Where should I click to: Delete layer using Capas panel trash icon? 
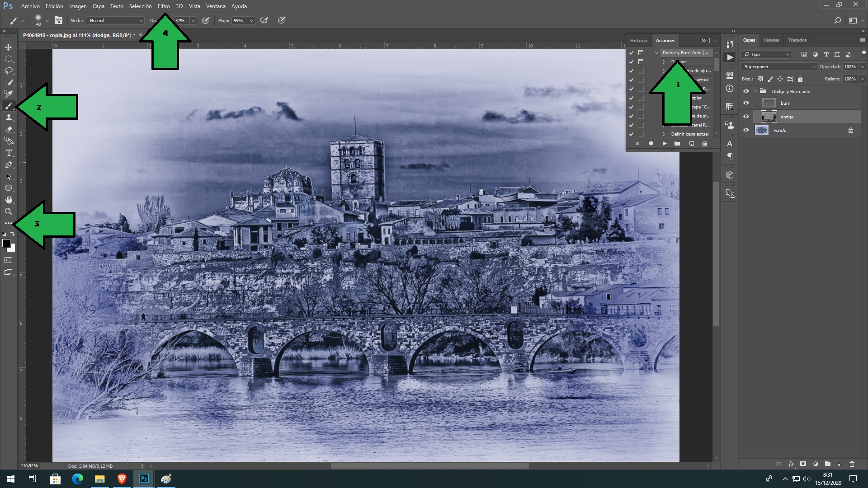pos(852,464)
